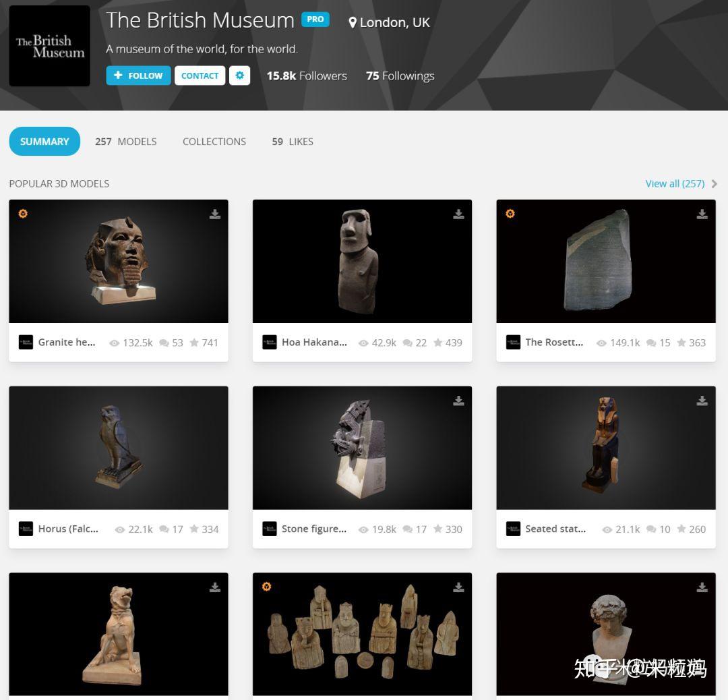Open the Rosetta Stone model thumbnail
This screenshot has width=728, height=700.
coord(606,261)
